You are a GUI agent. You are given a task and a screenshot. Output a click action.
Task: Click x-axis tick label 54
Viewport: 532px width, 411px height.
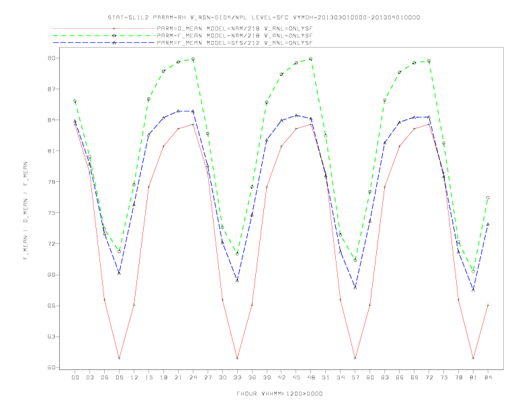(341, 377)
